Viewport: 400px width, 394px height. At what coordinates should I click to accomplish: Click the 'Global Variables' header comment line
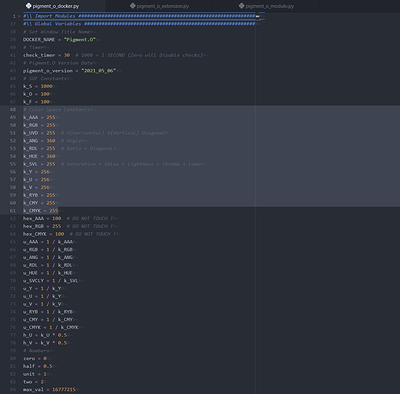[x=139, y=24]
